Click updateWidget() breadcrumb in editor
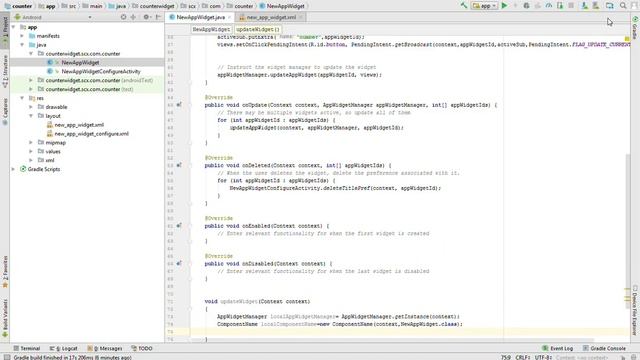The image size is (640, 360). click(x=258, y=29)
